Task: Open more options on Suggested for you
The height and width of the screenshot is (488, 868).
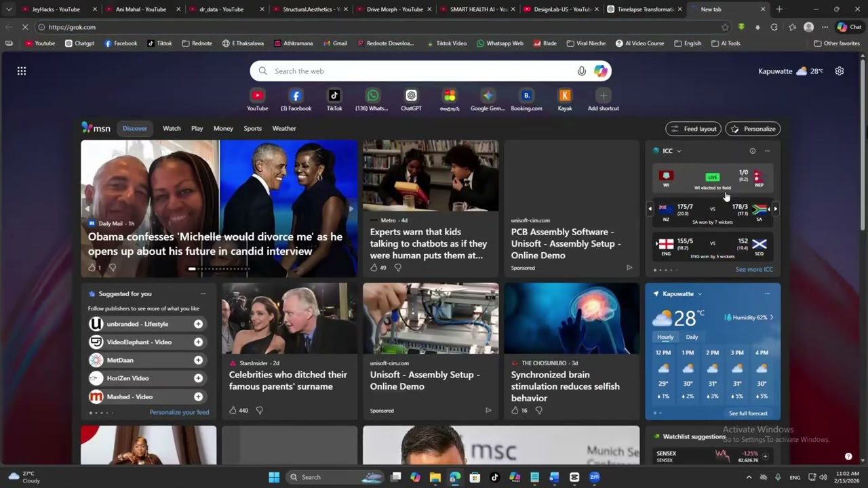Action: [203, 294]
